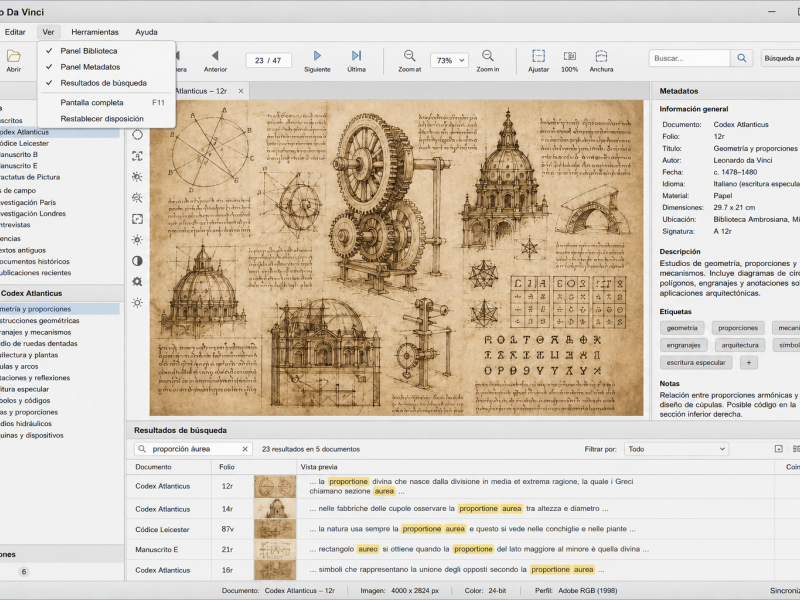The width and height of the screenshot is (800, 600).
Task: Open the Editar menu
Action: (x=15, y=32)
